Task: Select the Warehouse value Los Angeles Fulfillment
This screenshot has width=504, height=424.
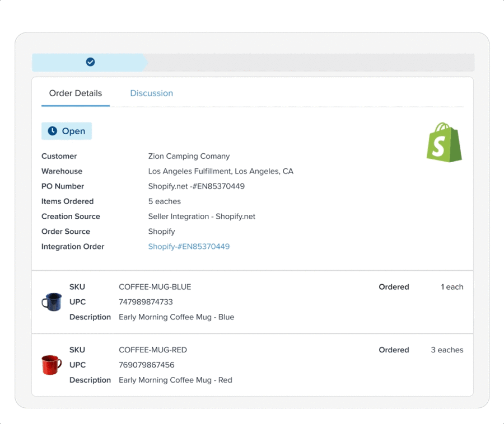Action: (x=220, y=171)
